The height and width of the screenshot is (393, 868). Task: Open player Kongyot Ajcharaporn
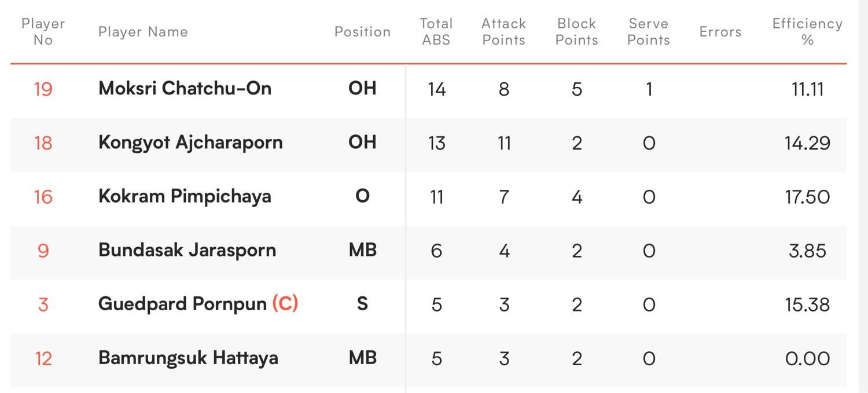point(190,142)
